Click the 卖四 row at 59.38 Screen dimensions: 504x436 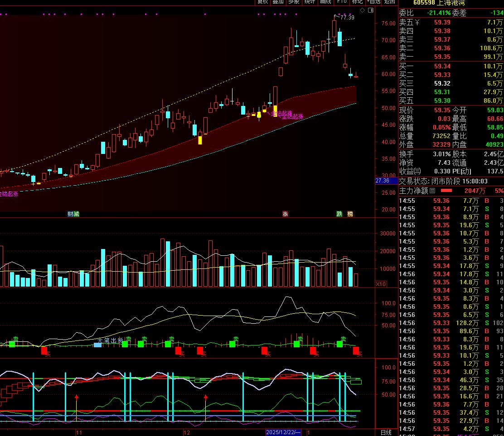tap(451, 31)
